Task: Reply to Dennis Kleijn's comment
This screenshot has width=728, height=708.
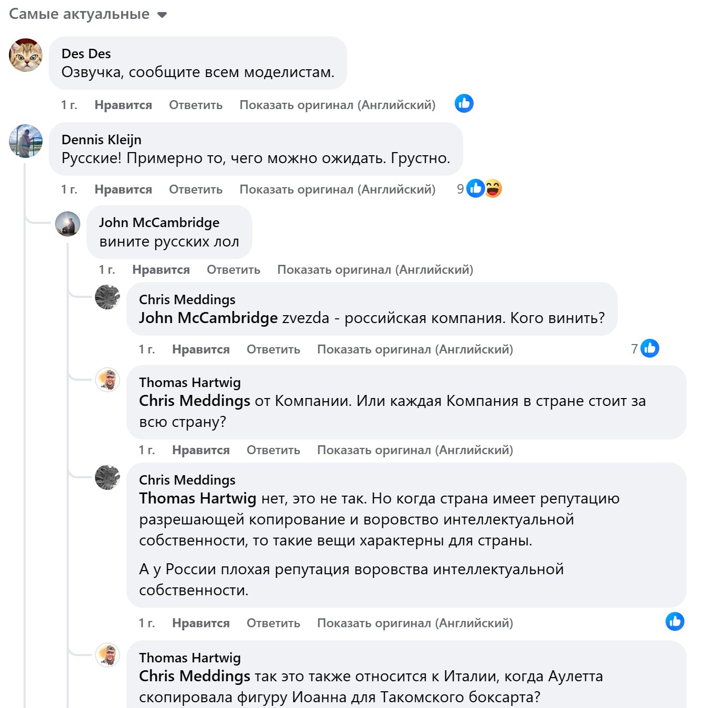Action: click(x=196, y=189)
